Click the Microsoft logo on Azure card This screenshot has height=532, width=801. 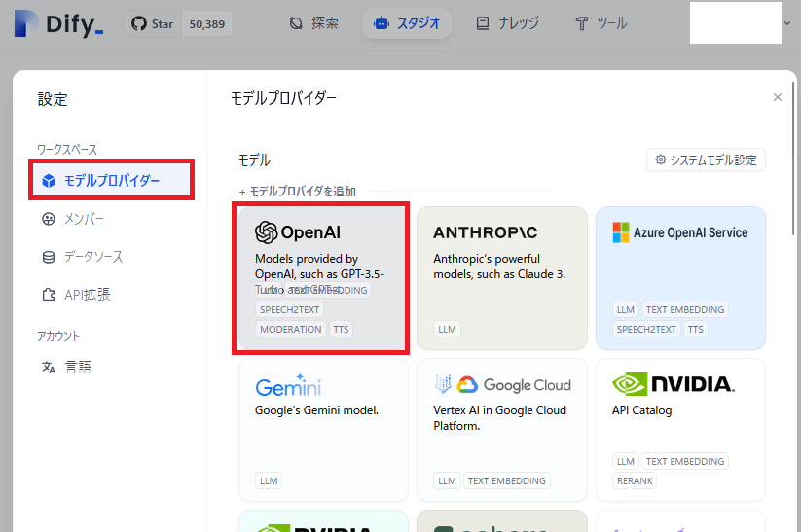621,232
